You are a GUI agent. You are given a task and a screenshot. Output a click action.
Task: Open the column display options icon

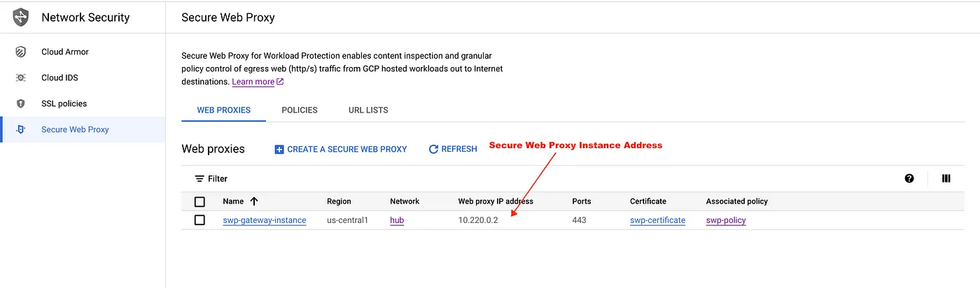click(x=946, y=178)
